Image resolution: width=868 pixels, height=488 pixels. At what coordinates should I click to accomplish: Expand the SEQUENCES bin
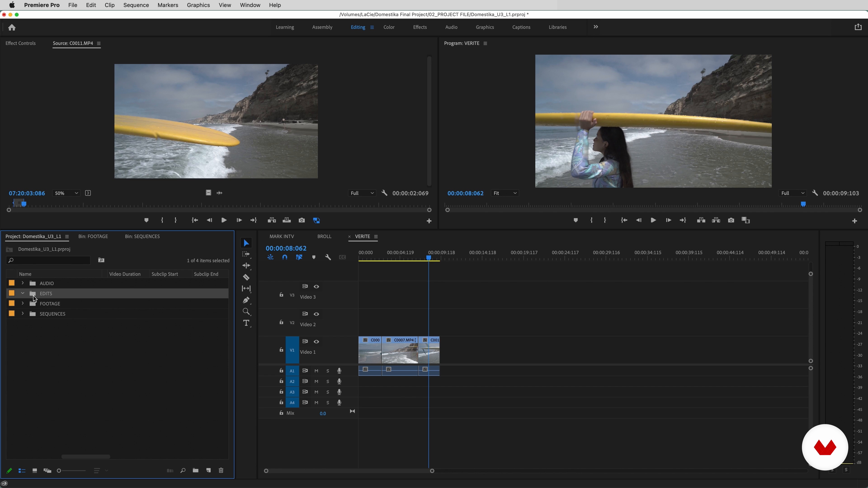coord(23,314)
